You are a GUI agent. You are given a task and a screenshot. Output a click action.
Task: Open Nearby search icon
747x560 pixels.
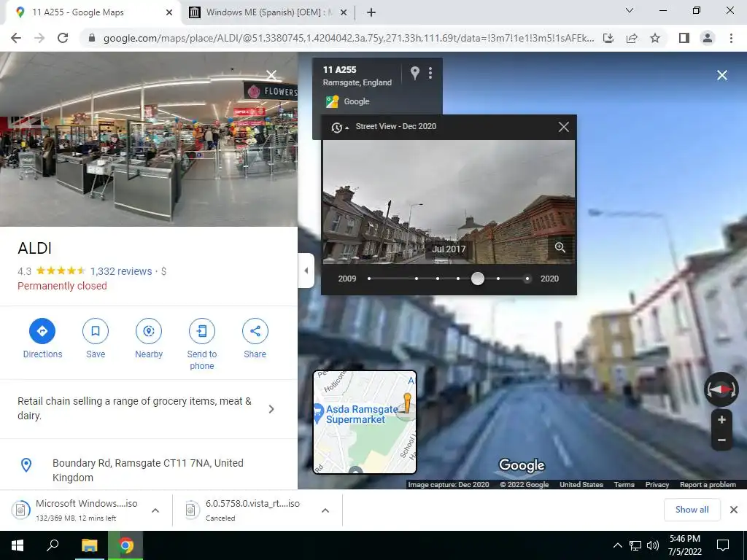(x=149, y=331)
